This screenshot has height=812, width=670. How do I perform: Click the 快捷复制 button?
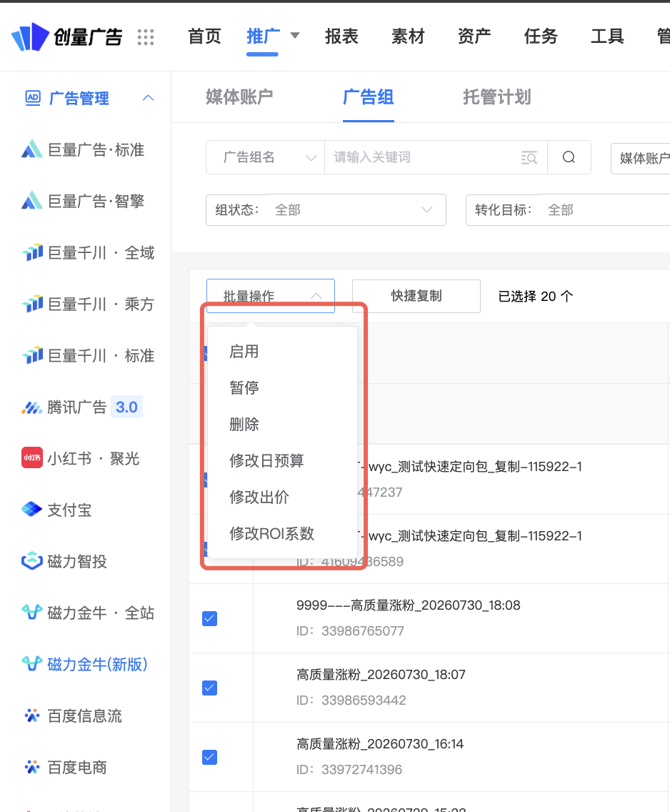[416, 296]
